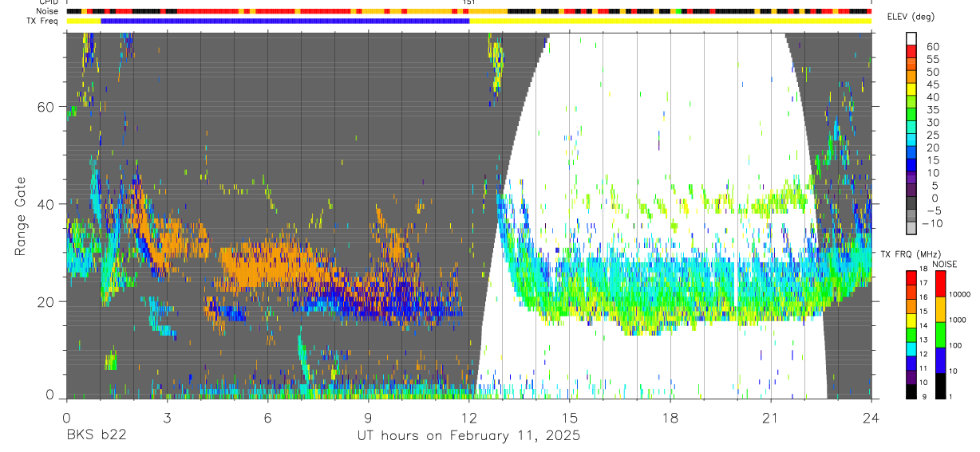This screenshot has height=452, width=980.
Task: Click the "Noise" row label at top left
Action: pos(47,11)
